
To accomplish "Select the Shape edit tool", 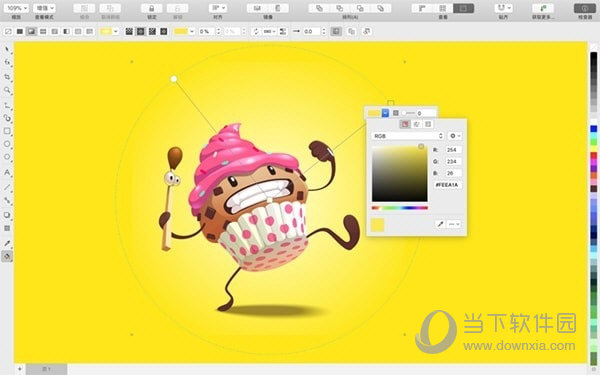I will [x=7, y=62].
